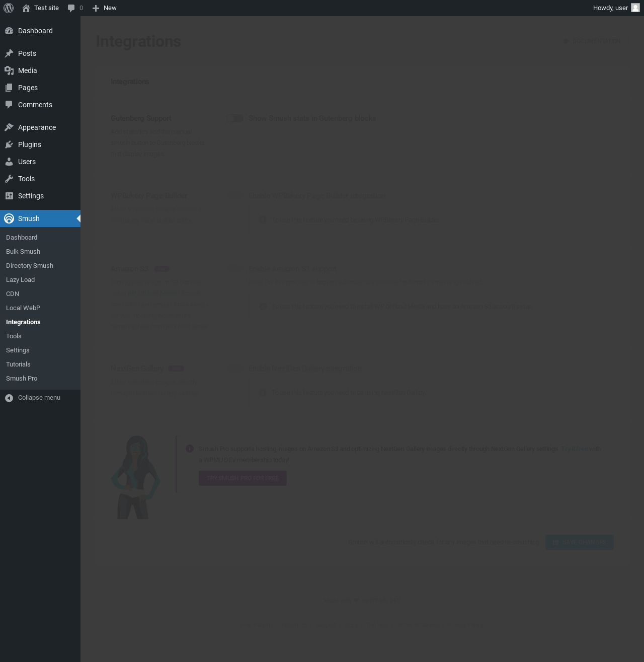This screenshot has width=644, height=662.
Task: Click the Try Smush Pro for Free button
Action: (243, 478)
